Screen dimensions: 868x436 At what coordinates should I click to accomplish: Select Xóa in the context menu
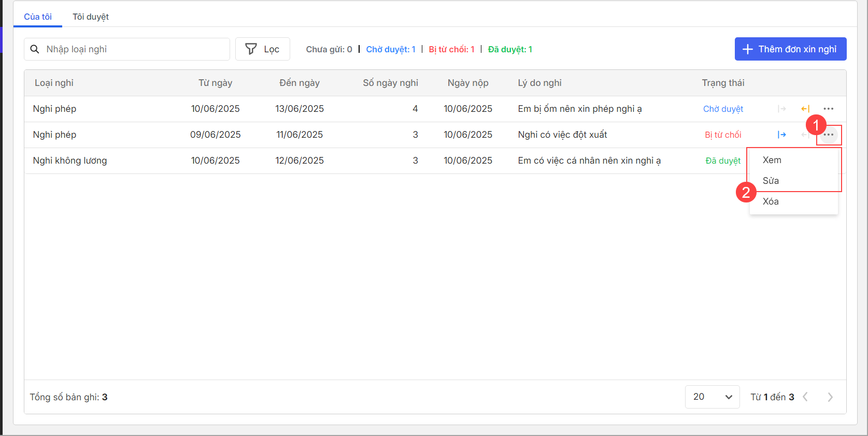pyautogui.click(x=771, y=201)
